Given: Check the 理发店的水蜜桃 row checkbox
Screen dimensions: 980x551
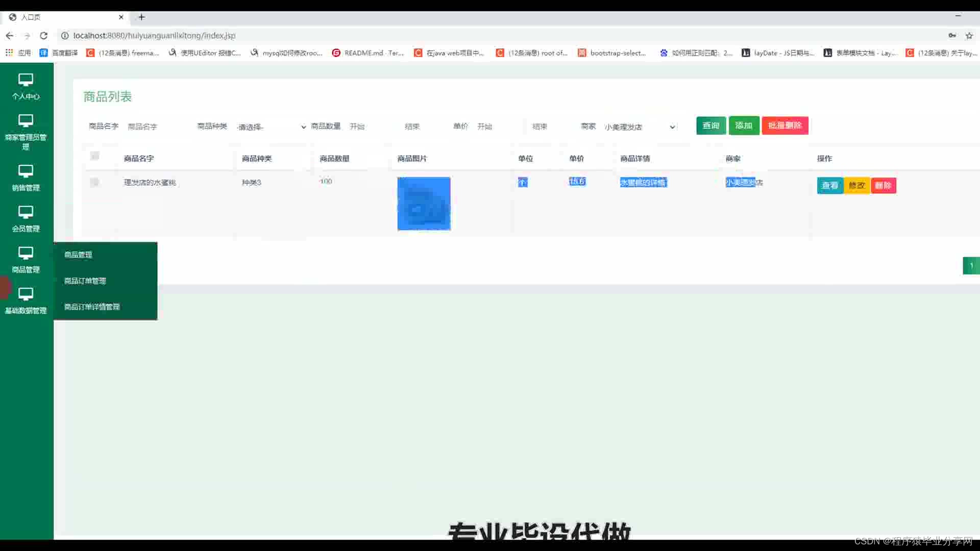Looking at the screenshot, I should 94,182.
